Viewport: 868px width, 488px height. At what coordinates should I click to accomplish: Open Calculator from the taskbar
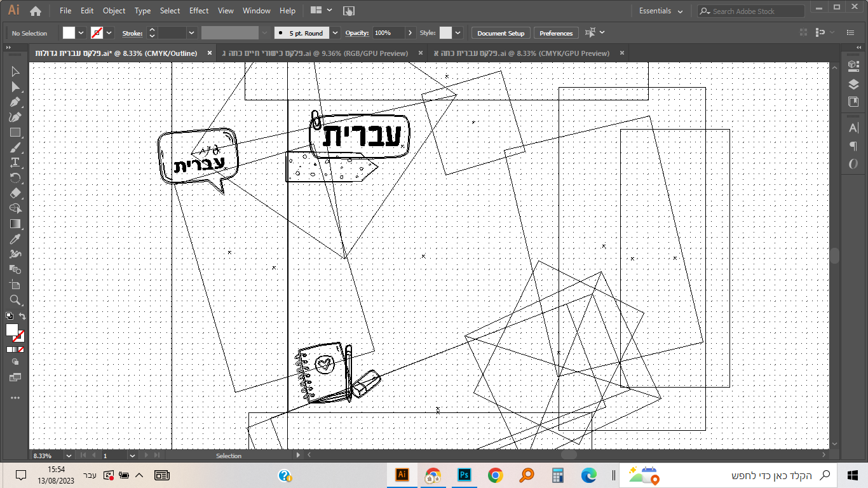pos(558,475)
